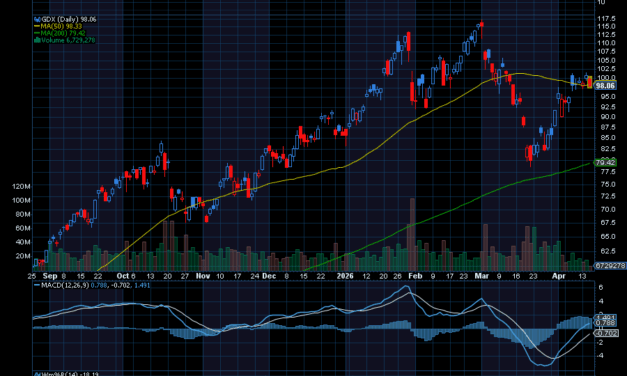
Task: Click the -0.702 value in MACD legend
Action: [120, 285]
